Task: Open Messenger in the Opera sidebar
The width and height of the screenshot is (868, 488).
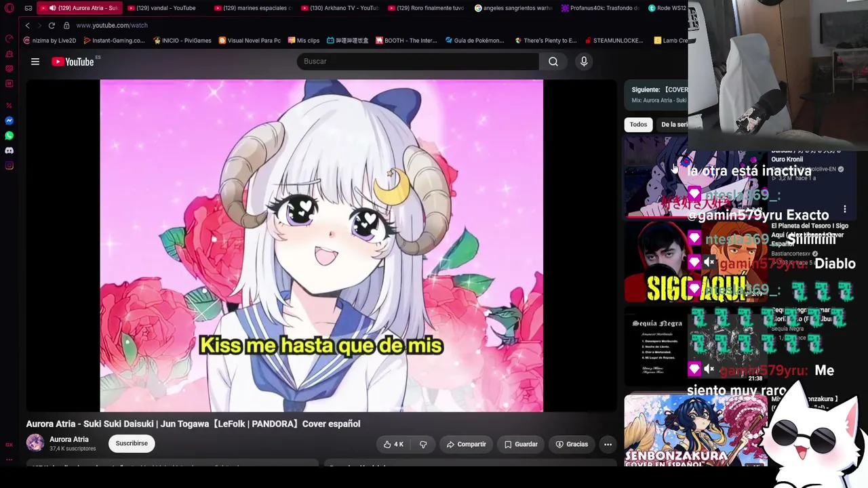Action: (9, 121)
